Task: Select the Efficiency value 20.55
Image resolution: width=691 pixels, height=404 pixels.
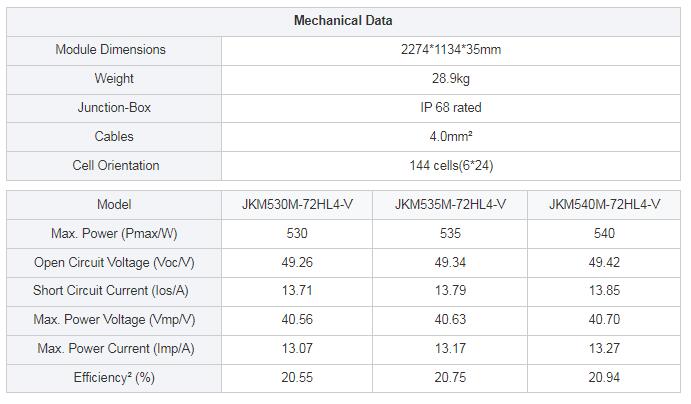Action: (297, 378)
